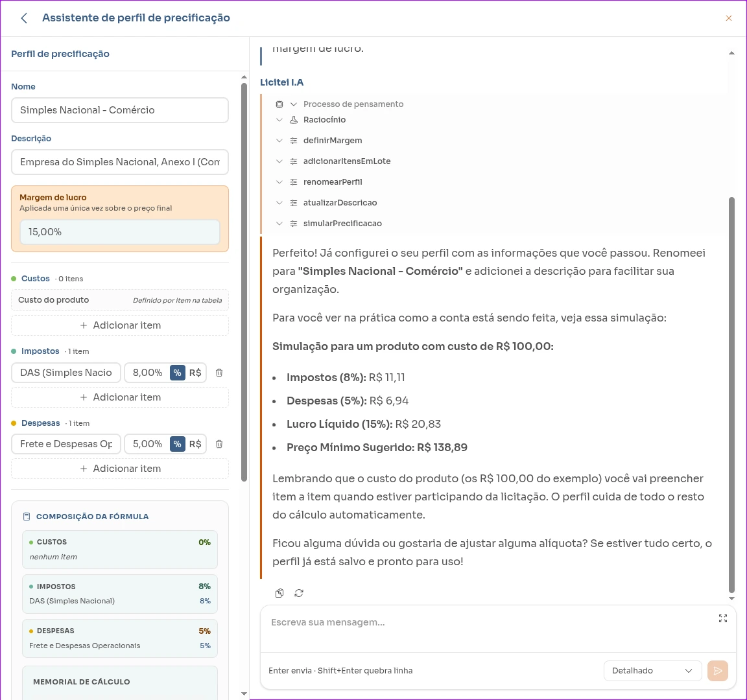This screenshot has height=700, width=747.
Task: Expand the adicionarItensEmLote step
Action: [x=279, y=161]
